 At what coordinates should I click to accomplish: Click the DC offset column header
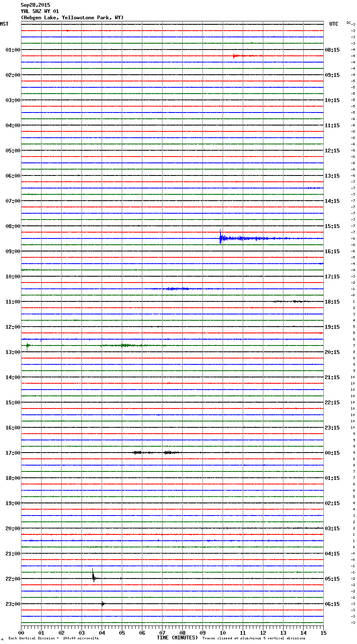[349, 23]
